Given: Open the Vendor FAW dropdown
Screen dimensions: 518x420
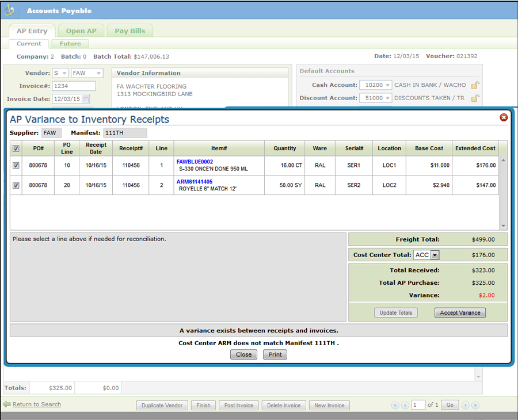Looking at the screenshot, I should [x=98, y=73].
